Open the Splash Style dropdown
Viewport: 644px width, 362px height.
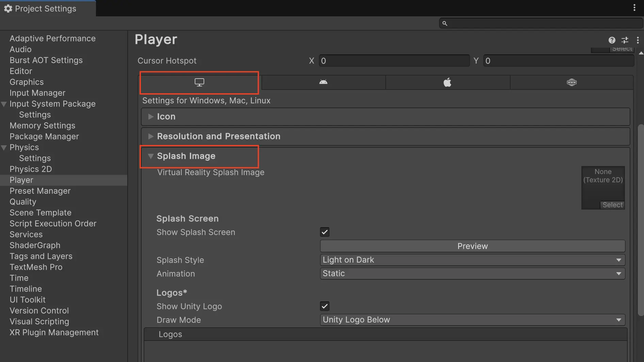[x=472, y=260]
